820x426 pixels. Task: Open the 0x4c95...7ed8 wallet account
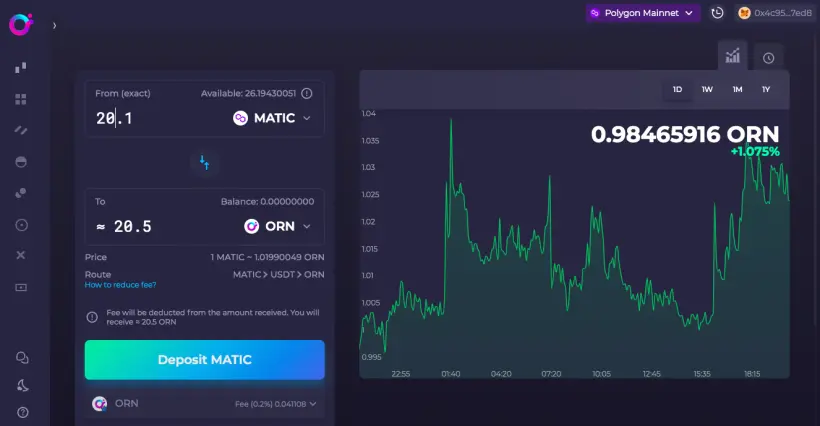pyautogui.click(x=775, y=13)
